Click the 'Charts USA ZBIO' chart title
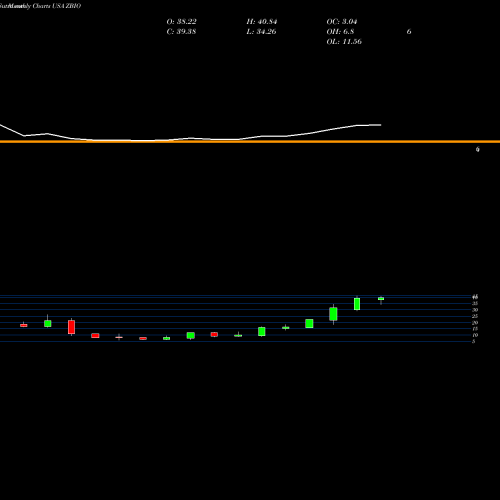Image resolution: width=500 pixels, height=500 pixels. pos(57,6)
